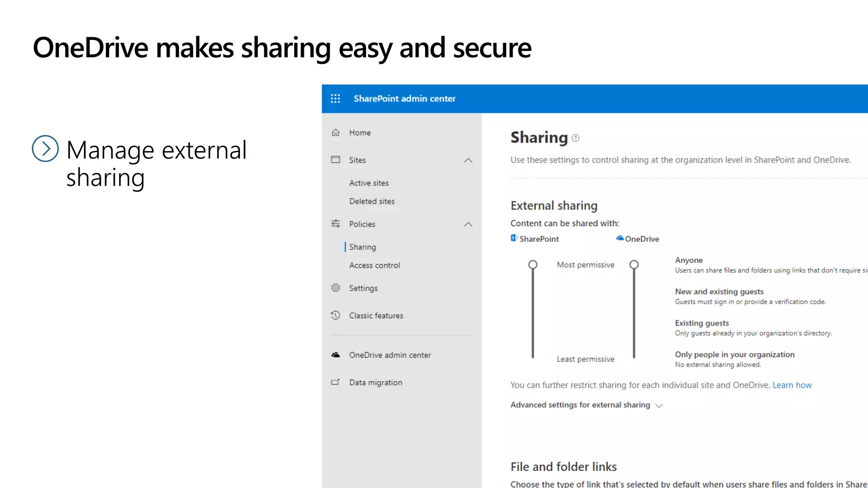The width and height of the screenshot is (868, 488).
Task: Select the Sharing policy page
Action: pos(362,247)
